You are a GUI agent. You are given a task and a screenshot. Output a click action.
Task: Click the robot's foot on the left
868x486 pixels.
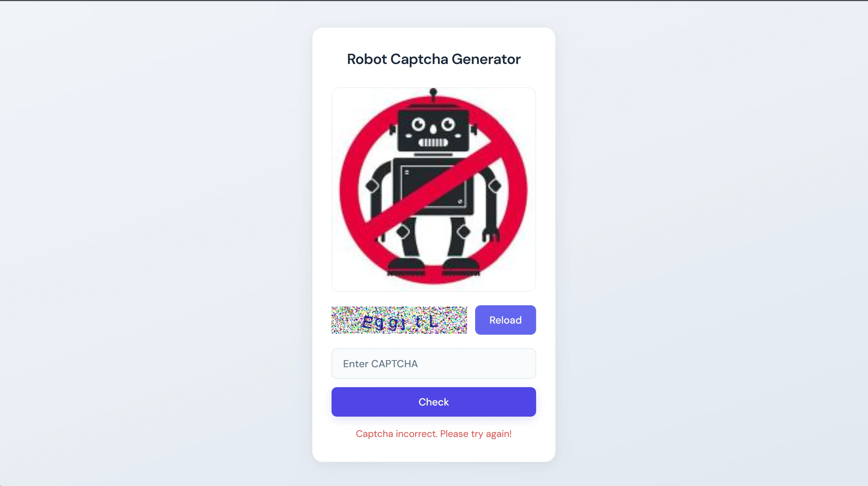(x=406, y=266)
